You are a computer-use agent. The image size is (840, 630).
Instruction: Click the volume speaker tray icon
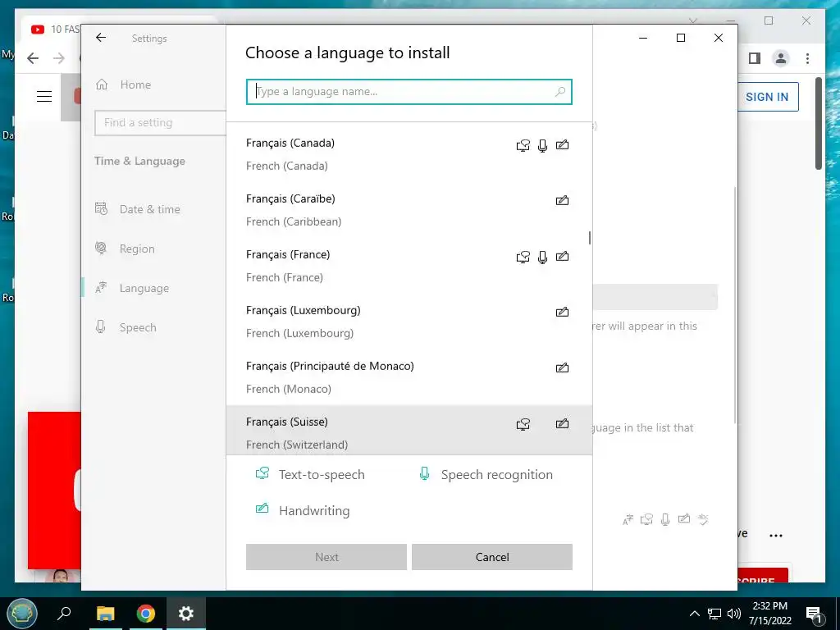click(x=734, y=614)
